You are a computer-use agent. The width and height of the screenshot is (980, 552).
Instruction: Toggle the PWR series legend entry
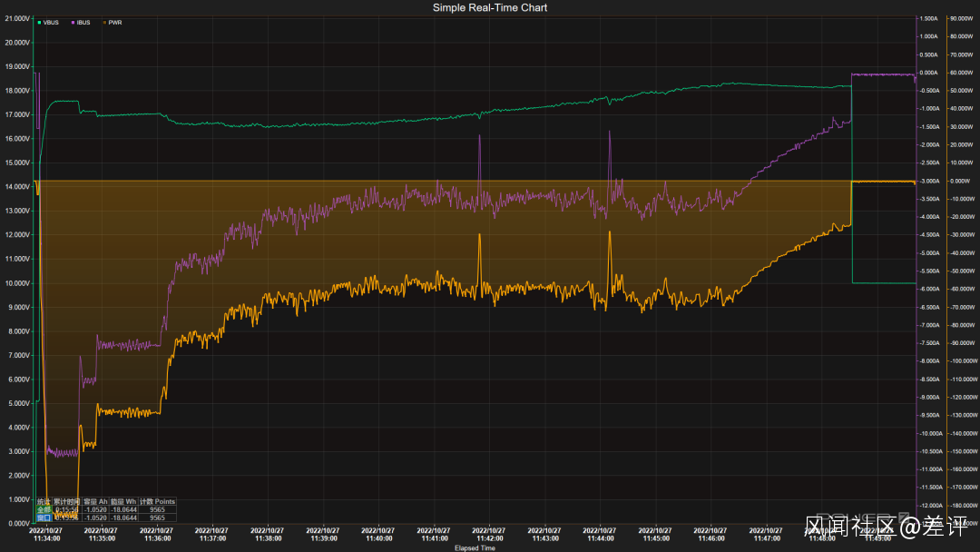(x=114, y=23)
